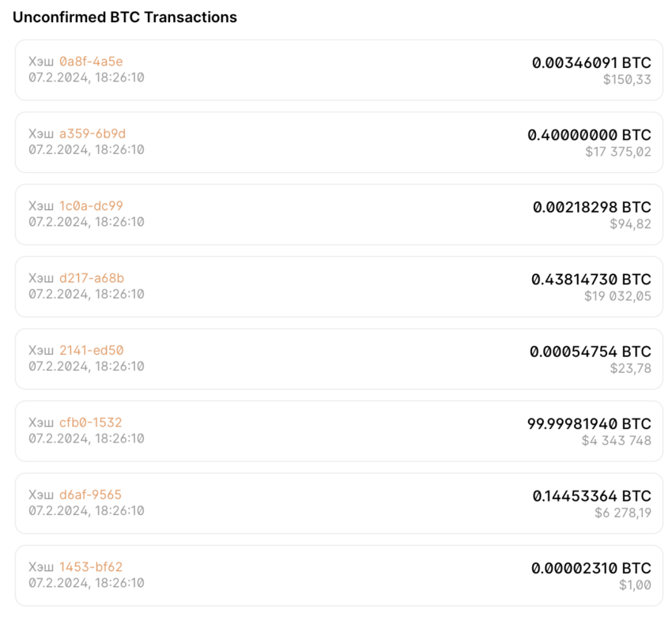Click the $4 343 748 USD value
This screenshot has width=672, height=617.
(x=616, y=440)
